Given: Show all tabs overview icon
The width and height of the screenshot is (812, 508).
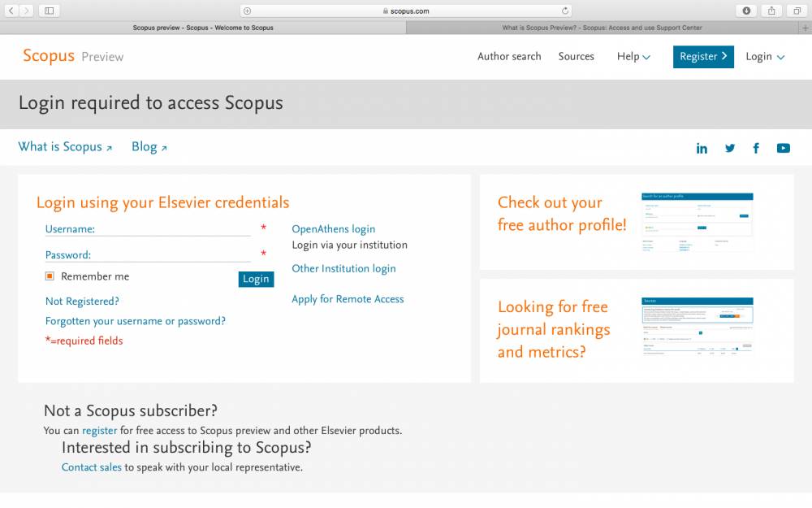Looking at the screenshot, I should (x=797, y=11).
